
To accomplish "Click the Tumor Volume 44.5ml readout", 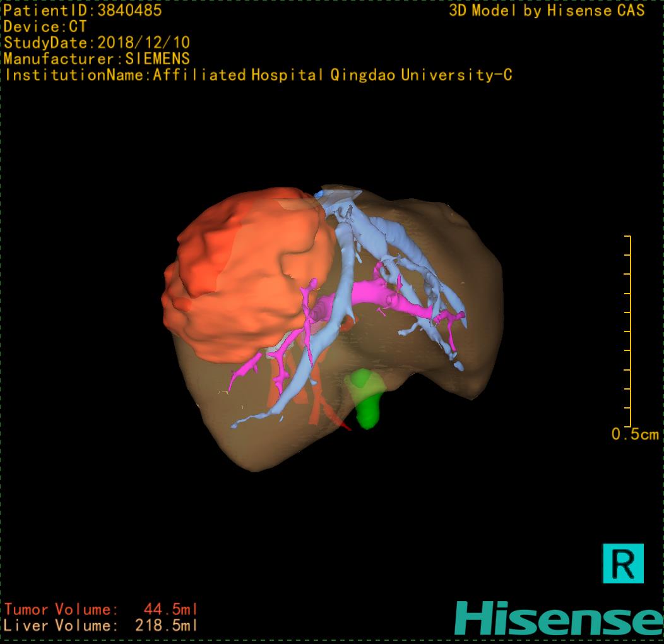I will [101, 609].
